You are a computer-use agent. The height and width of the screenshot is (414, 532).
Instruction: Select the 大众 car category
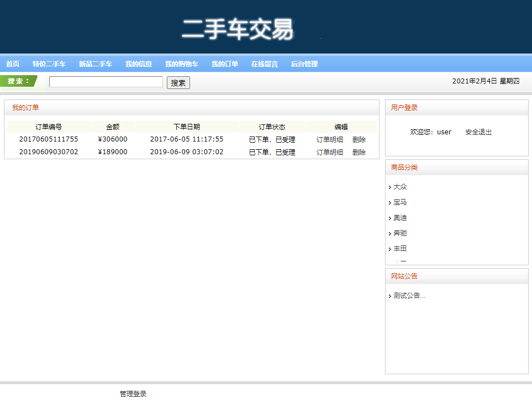click(x=400, y=187)
